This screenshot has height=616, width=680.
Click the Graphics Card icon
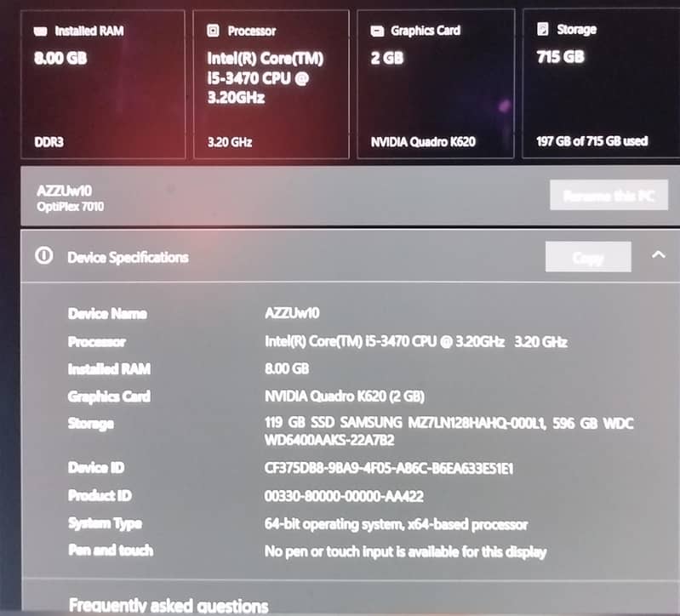click(377, 31)
